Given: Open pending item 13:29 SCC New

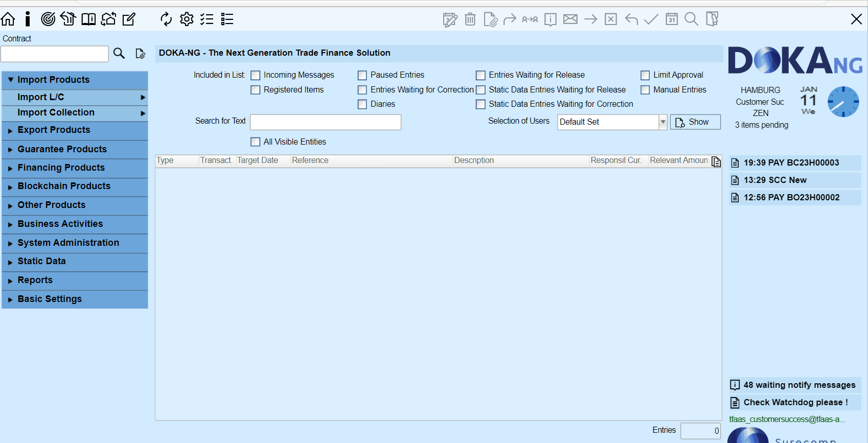Looking at the screenshot, I should (795, 180).
